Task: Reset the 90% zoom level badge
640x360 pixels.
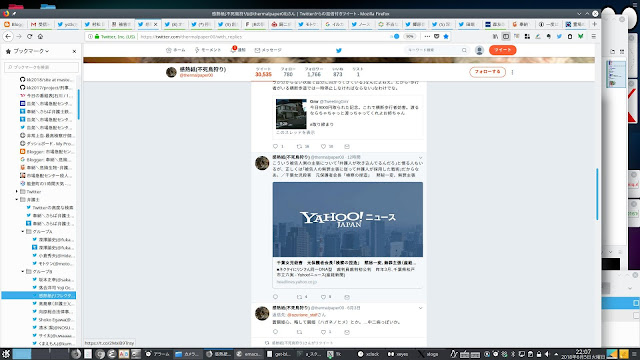Action: point(409,36)
